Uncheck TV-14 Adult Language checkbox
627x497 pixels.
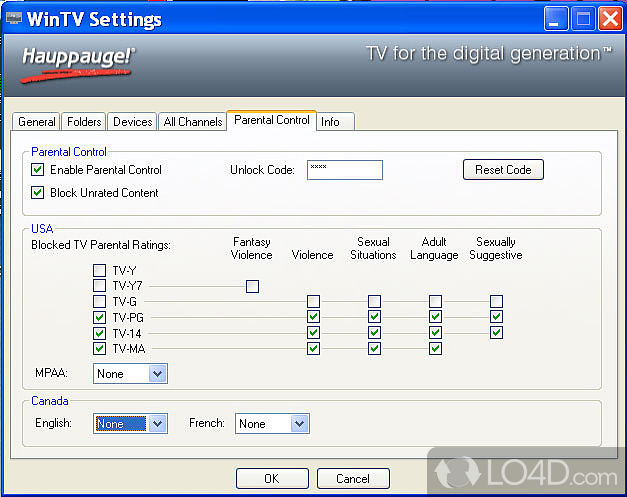pos(435,332)
